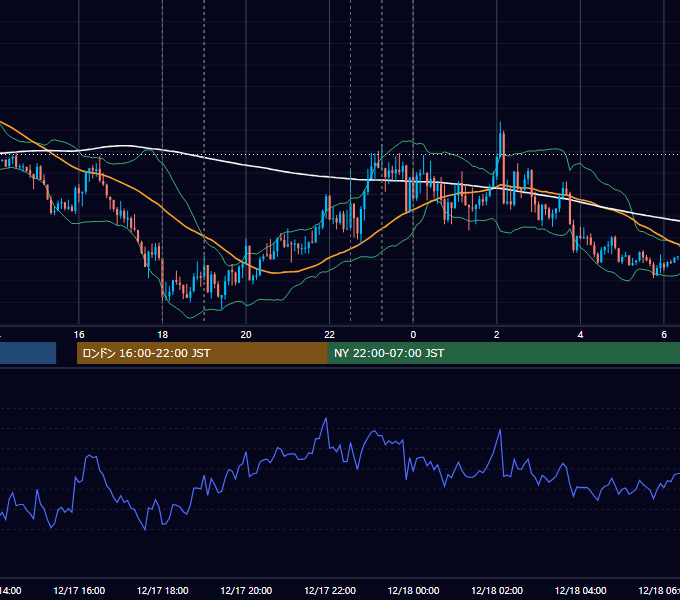Select the 20 hour label on the price chart axis

coord(246,335)
